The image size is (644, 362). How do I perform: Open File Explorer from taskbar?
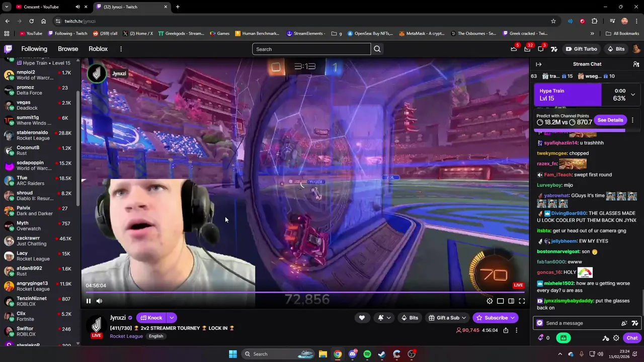point(323,354)
